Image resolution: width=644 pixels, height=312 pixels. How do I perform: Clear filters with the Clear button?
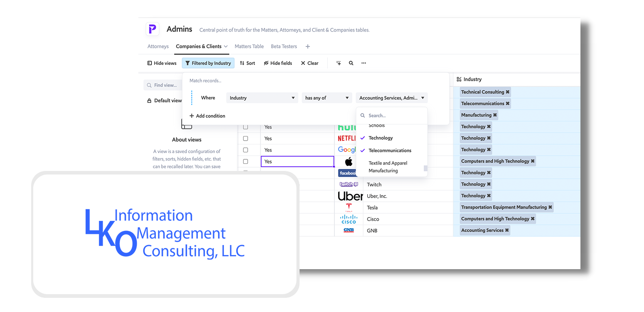(x=310, y=63)
